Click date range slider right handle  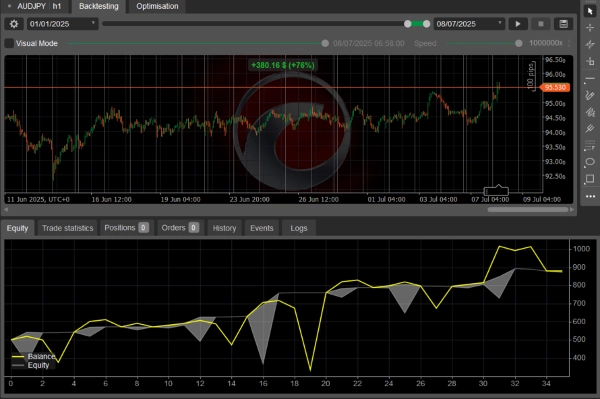tap(426, 24)
